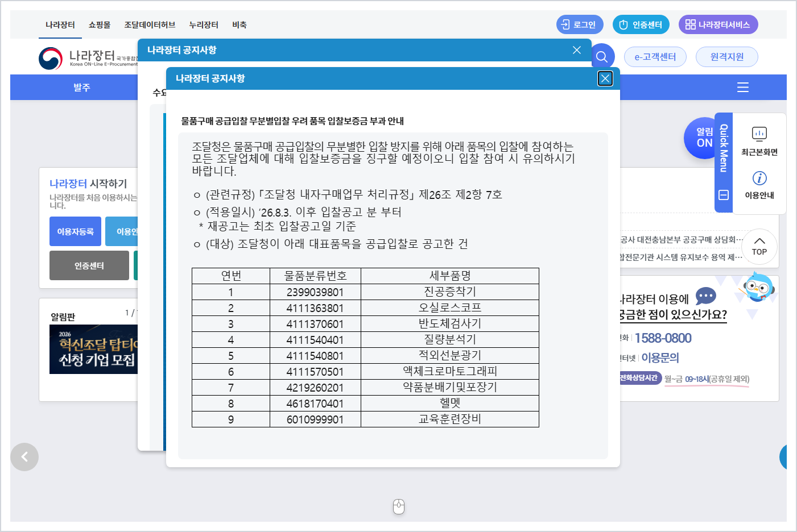Open the hamburger menu icon
Image resolution: width=797 pixels, height=532 pixels.
pyautogui.click(x=743, y=88)
